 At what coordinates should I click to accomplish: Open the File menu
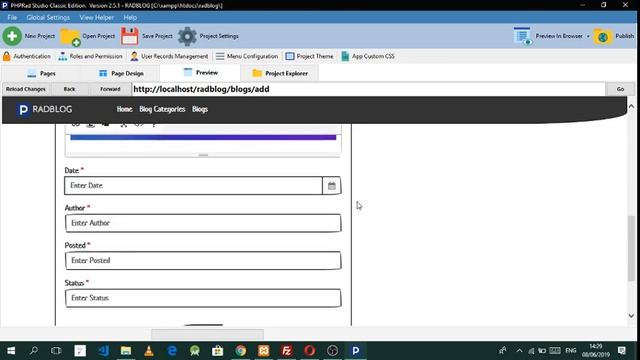pyautogui.click(x=12, y=18)
